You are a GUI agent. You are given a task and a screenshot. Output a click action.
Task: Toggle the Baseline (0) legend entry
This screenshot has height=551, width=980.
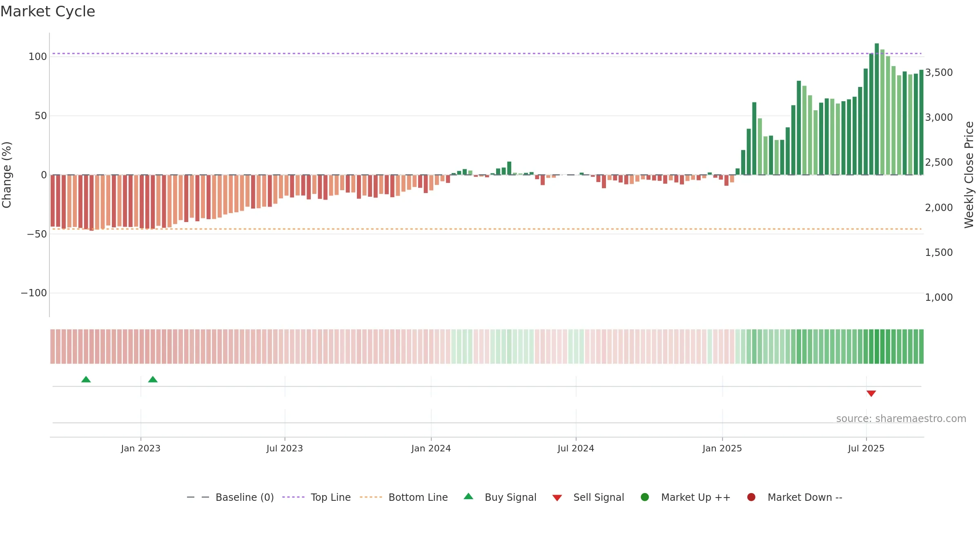tap(230, 497)
